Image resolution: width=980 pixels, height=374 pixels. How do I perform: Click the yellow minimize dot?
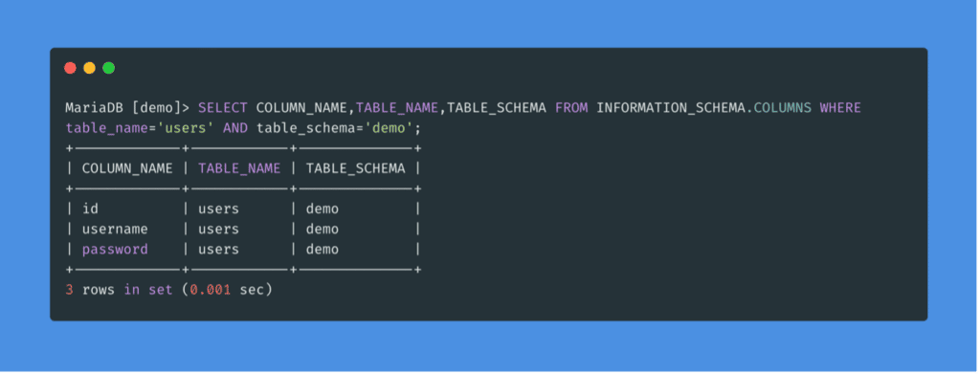(89, 68)
